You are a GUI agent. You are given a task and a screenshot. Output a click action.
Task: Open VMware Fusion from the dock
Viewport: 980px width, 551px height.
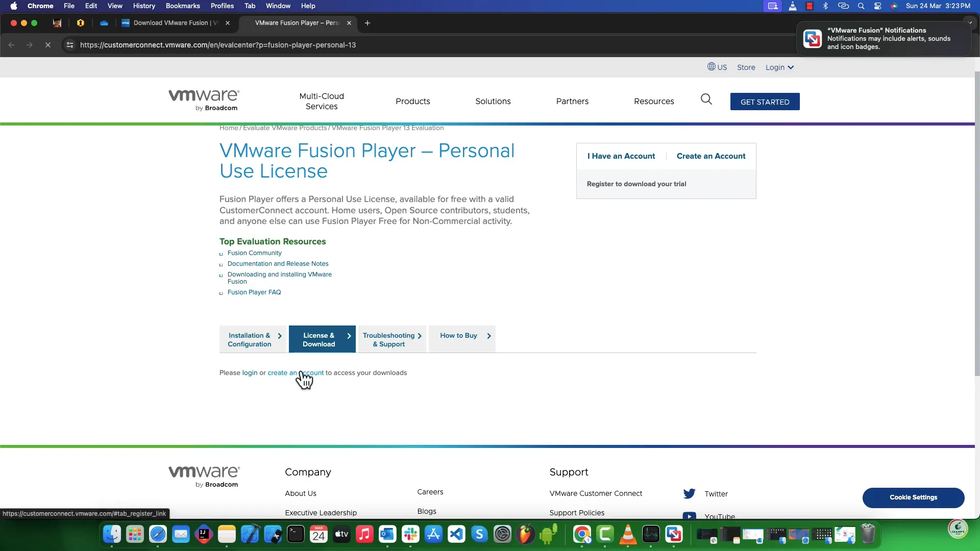[x=674, y=534]
